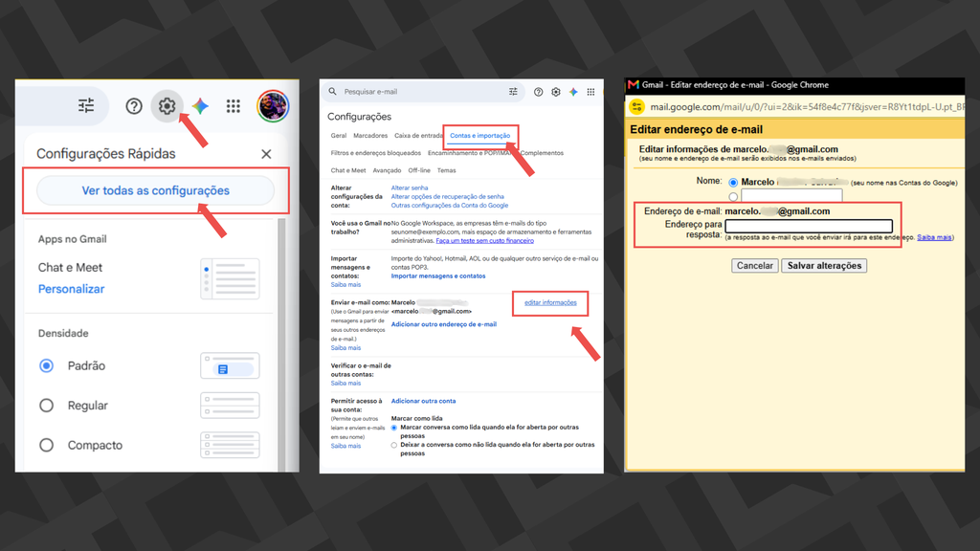Click the apps grid icon in middle panel
The height and width of the screenshot is (551, 980).
[590, 92]
